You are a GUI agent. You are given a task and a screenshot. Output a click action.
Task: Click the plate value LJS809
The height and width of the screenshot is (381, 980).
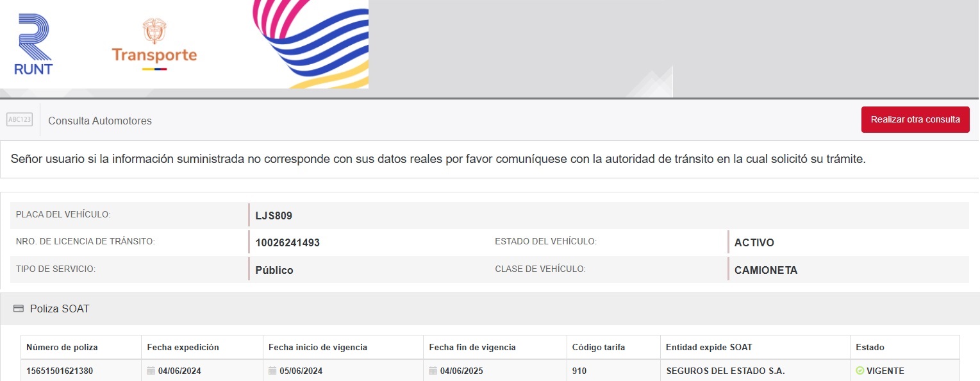[274, 216]
